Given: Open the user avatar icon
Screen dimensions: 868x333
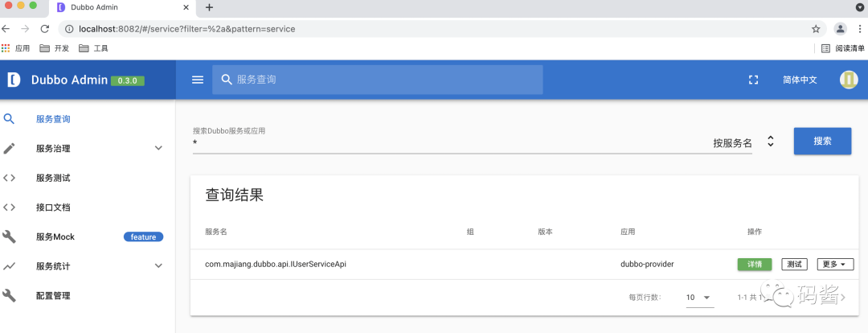Looking at the screenshot, I should [849, 80].
